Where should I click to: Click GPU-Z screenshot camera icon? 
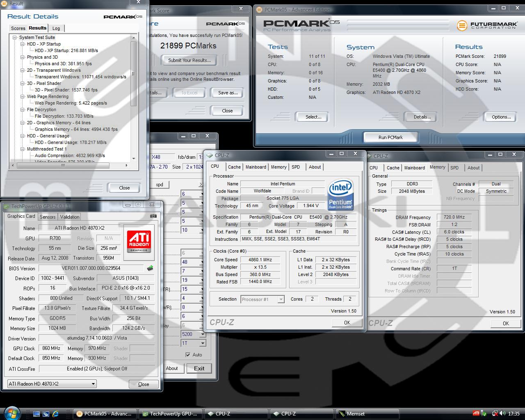coord(153,216)
